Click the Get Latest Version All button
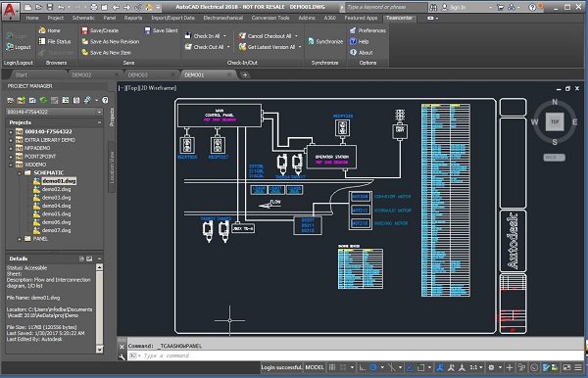The width and height of the screenshot is (588, 378). click(267, 47)
